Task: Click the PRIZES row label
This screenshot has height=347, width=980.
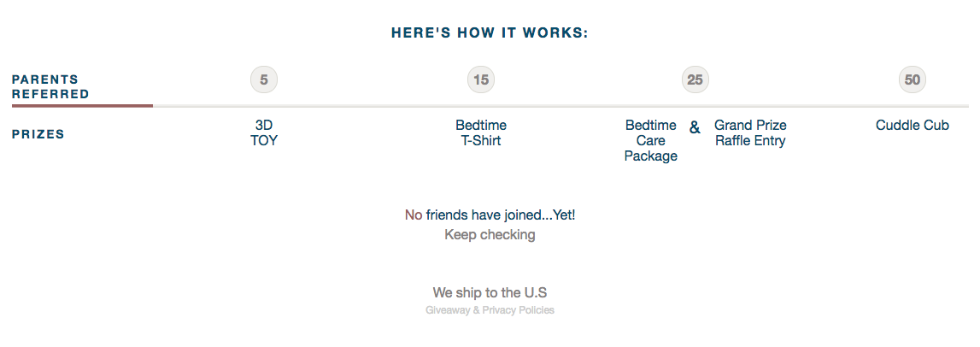Action: tap(38, 134)
